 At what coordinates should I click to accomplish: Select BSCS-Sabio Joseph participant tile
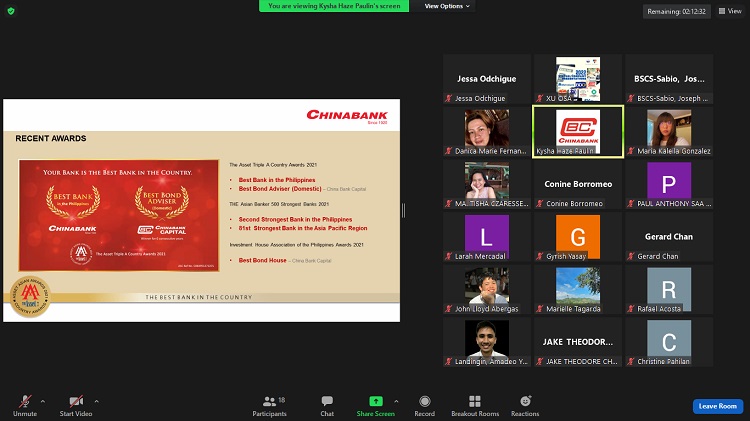pyautogui.click(x=669, y=78)
